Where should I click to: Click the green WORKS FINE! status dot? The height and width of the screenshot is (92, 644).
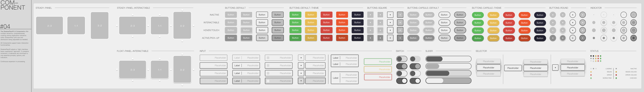click(x=591, y=78)
